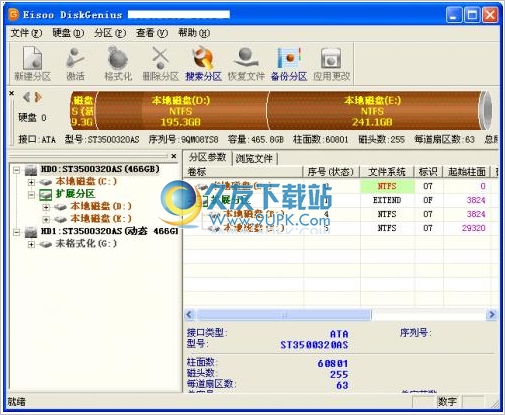Collapse the HD0:ST3500320AS tree node
This screenshot has height=415, width=505.
point(16,170)
